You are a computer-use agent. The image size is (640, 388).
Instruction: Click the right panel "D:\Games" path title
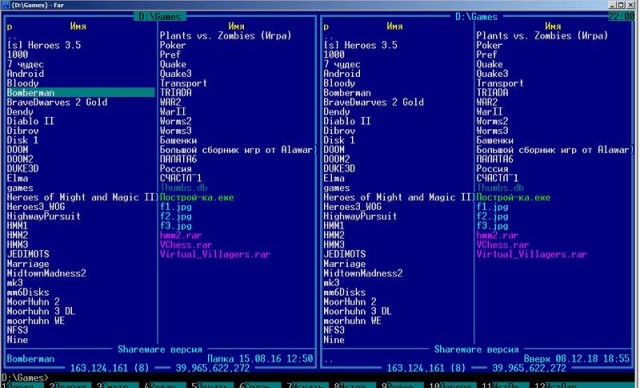[x=476, y=17]
